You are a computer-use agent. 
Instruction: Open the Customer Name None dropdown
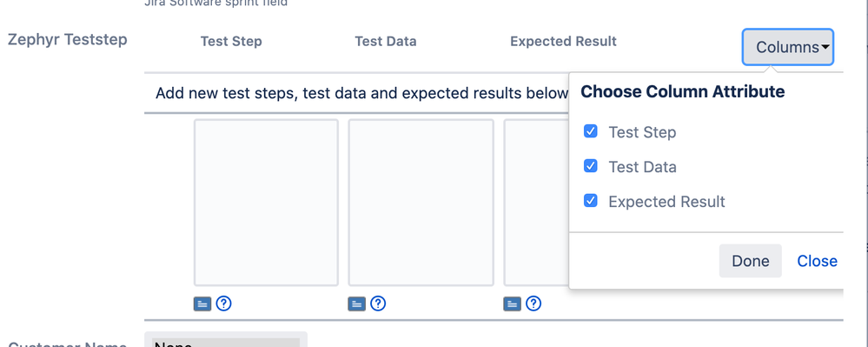click(x=226, y=342)
